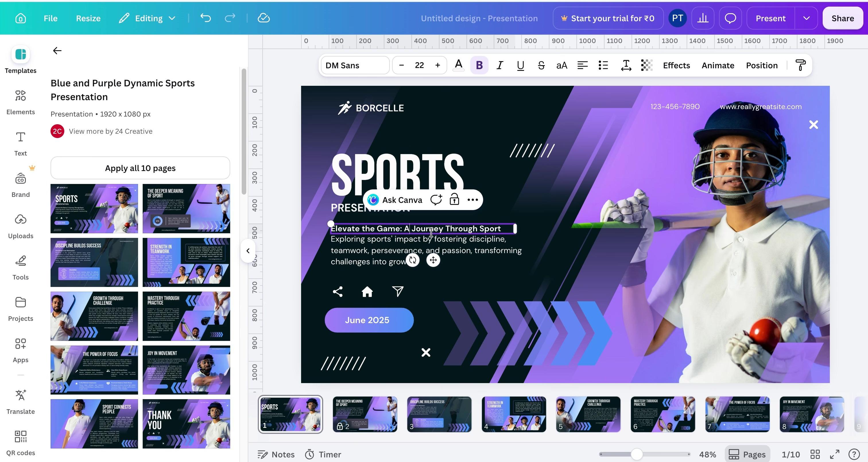Open the DM Sans font dropdown
This screenshot has height=462, width=868.
pyautogui.click(x=355, y=65)
